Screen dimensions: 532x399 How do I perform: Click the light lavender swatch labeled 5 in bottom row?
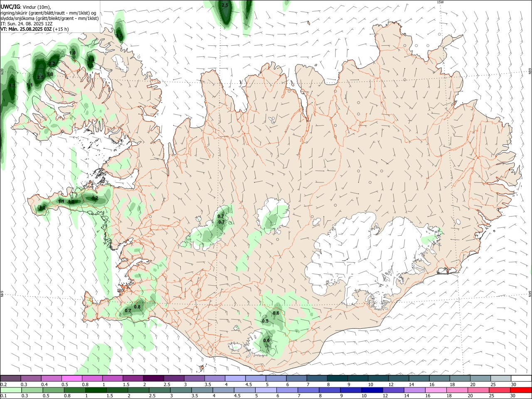266,390
